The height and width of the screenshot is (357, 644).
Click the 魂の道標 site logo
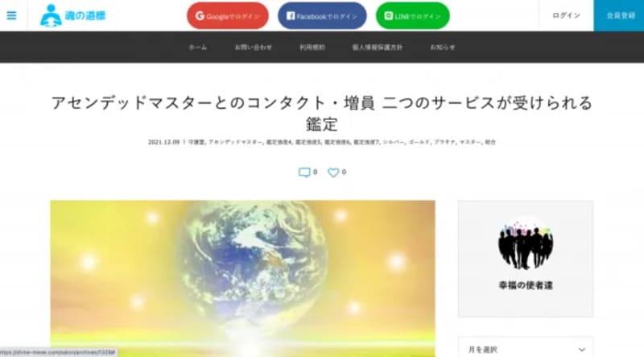coord(72,15)
